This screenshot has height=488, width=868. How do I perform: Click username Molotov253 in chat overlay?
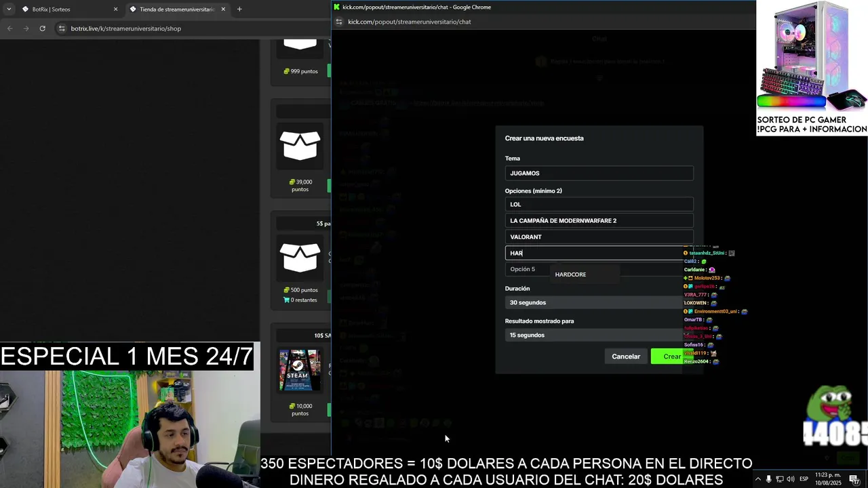(x=707, y=278)
